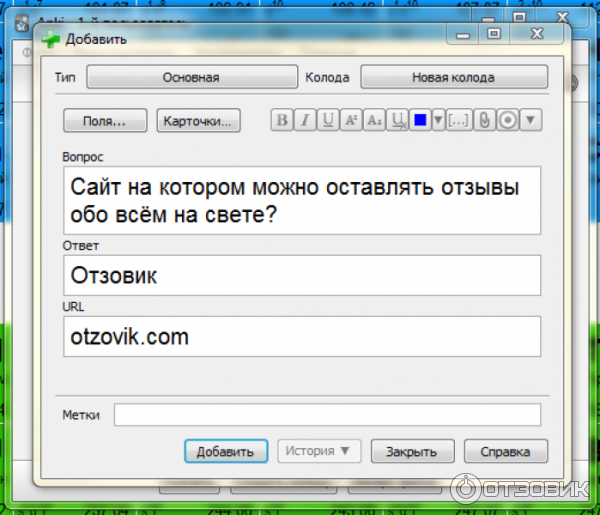This screenshot has height=515, width=600.
Task: Apply subscript formatting
Action: 374,120
